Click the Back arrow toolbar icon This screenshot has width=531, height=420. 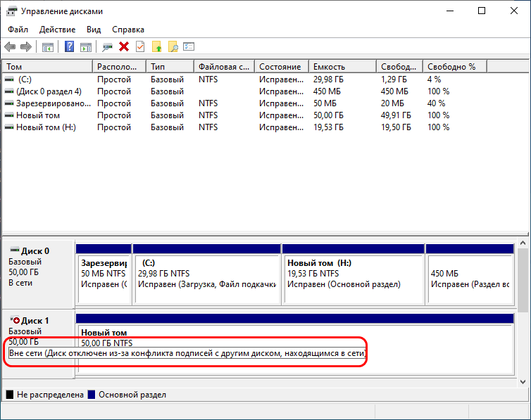coord(10,46)
